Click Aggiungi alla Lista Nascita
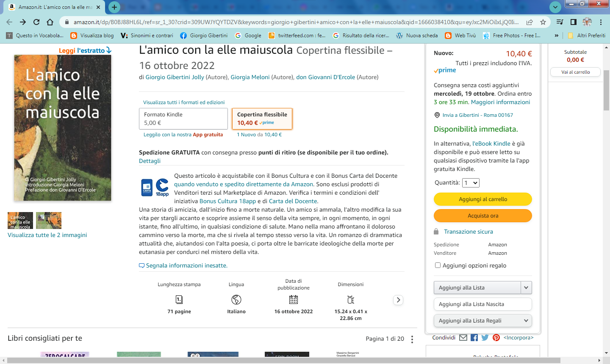 (483, 304)
